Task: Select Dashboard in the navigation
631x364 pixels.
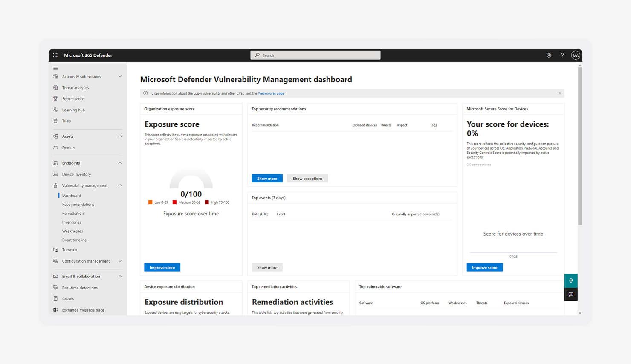Action: click(x=72, y=196)
